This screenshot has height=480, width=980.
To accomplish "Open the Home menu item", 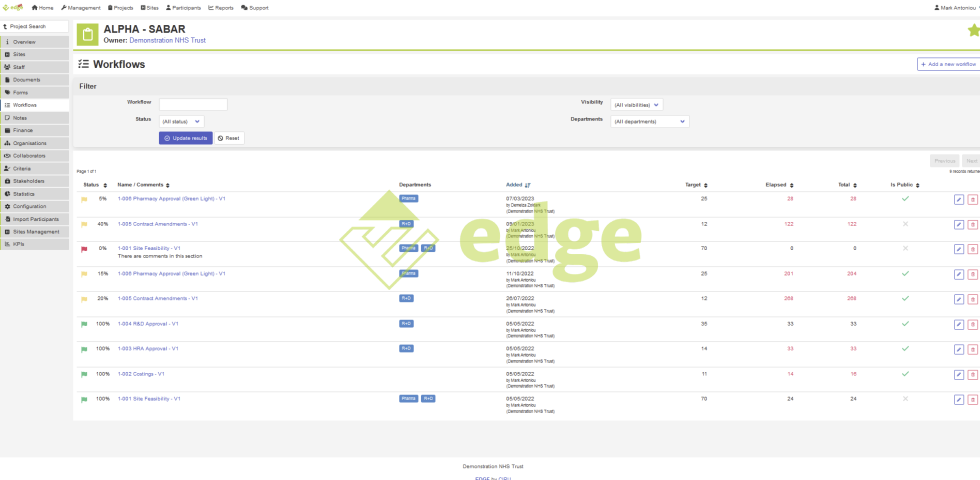I will tap(42, 8).
